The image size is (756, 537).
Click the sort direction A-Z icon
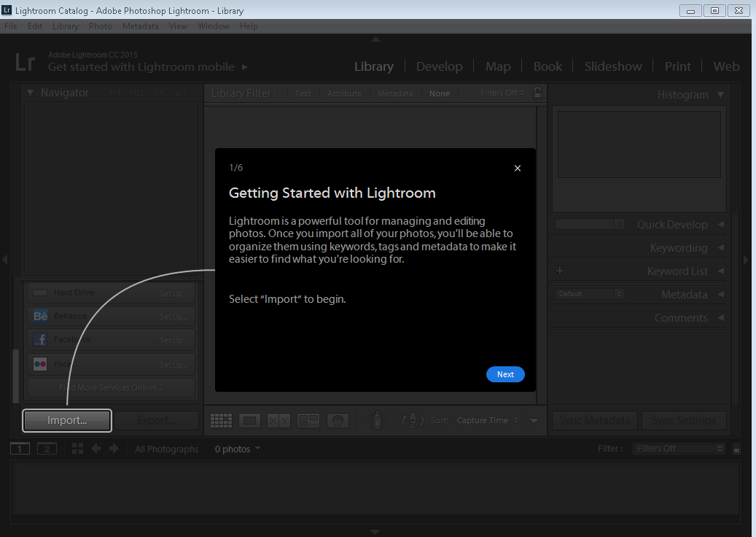click(413, 420)
